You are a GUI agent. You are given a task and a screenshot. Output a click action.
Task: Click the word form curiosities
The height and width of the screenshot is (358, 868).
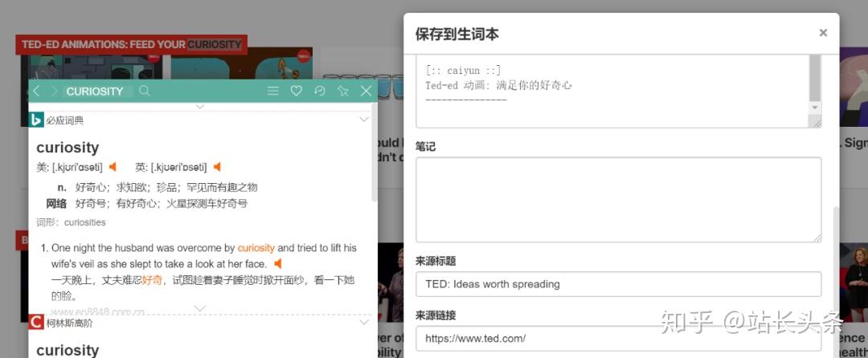coord(84,222)
